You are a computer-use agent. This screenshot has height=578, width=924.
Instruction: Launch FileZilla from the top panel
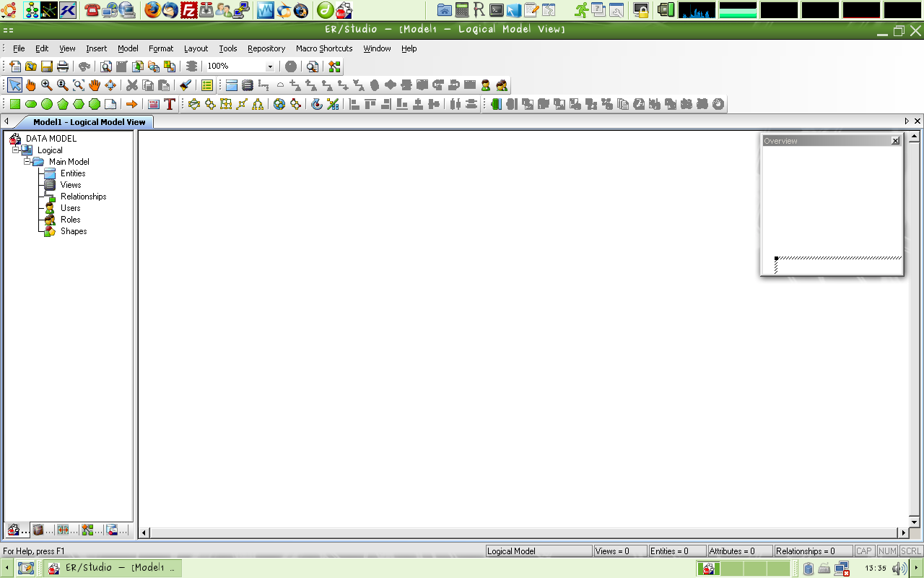(188, 9)
